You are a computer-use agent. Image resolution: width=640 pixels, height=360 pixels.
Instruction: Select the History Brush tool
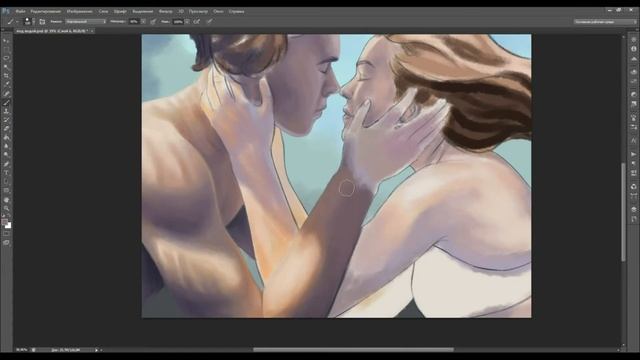[6, 120]
